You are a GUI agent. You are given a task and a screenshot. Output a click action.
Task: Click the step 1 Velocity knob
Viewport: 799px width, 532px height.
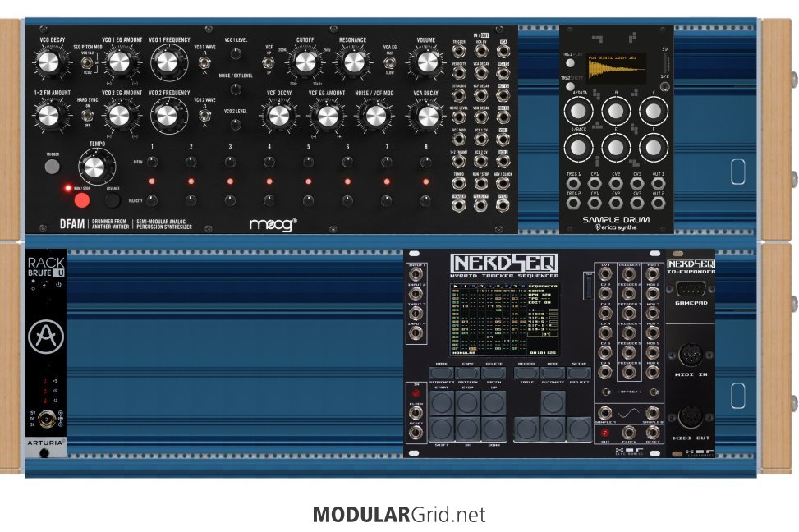[152, 200]
